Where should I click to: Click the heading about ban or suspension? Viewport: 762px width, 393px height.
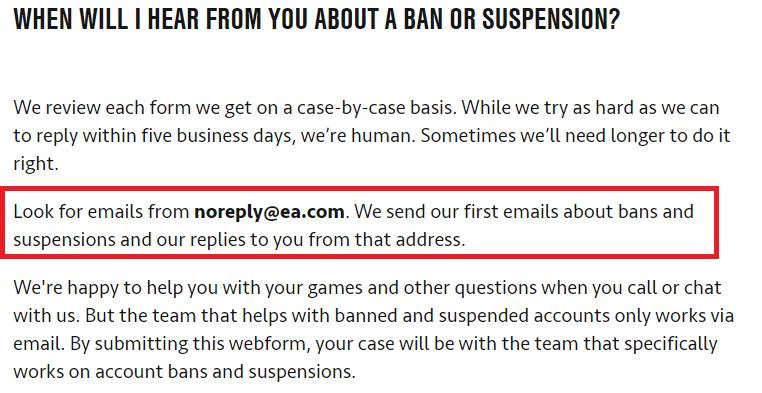click(x=316, y=19)
